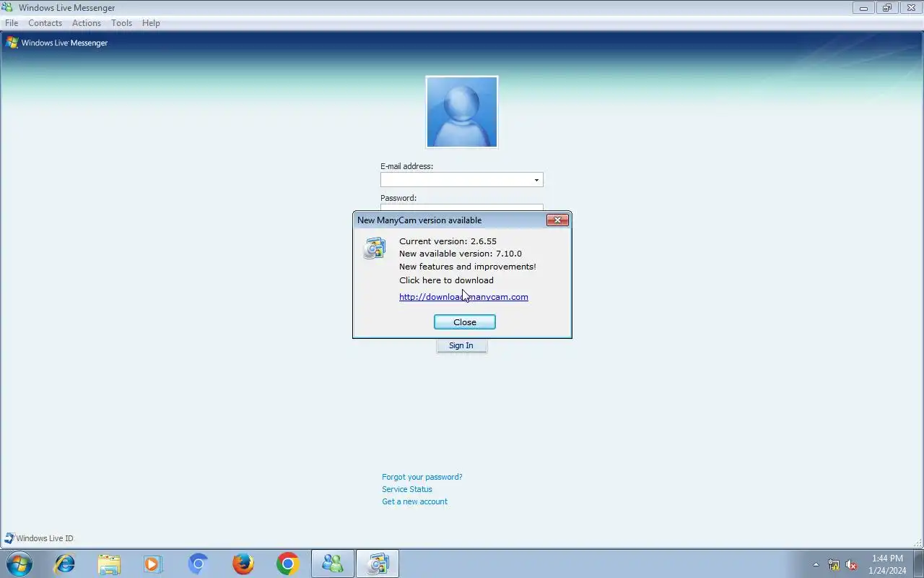
Task: Show hidden system tray icons
Action: (816, 564)
